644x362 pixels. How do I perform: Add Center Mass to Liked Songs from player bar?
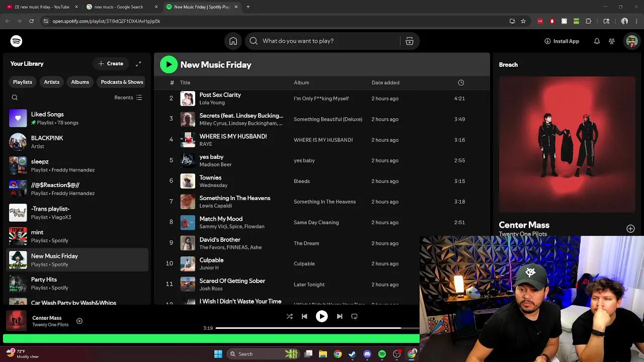[x=79, y=321]
